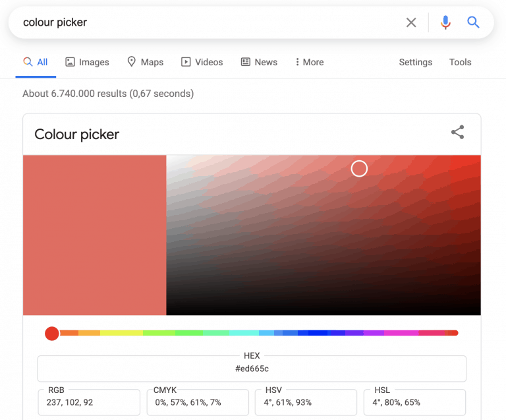506x420 pixels.
Task: Click the red hue slider handle
Action: [52, 333]
